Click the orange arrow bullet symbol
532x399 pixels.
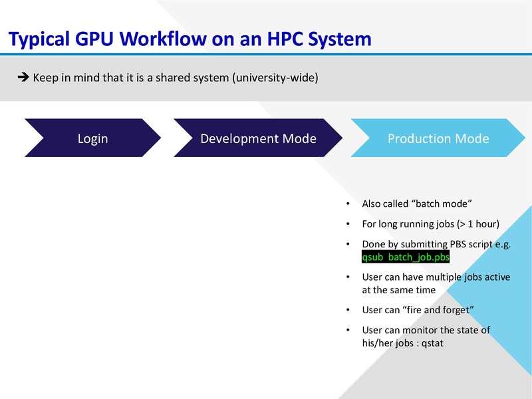[x=24, y=76]
